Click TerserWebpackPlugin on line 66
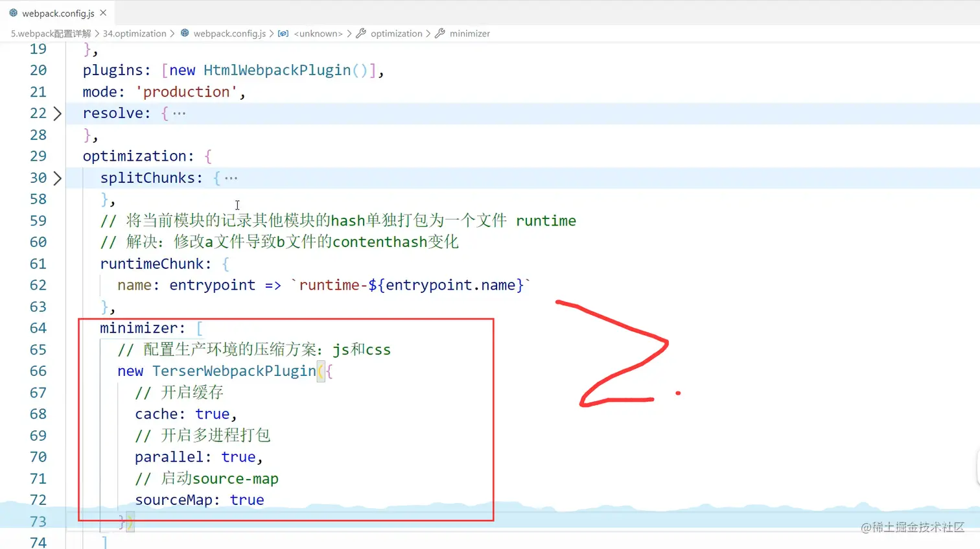 pos(234,371)
